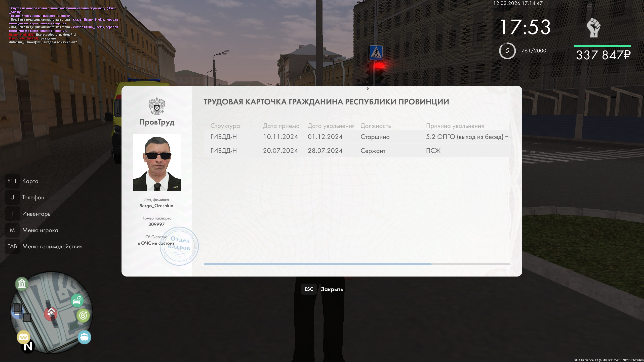The height and width of the screenshot is (362, 644).
Task: Click the level 5 experience circle
Action: (507, 51)
